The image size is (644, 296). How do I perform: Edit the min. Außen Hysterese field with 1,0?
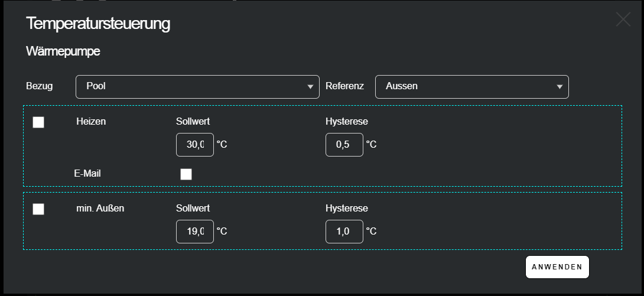(344, 232)
